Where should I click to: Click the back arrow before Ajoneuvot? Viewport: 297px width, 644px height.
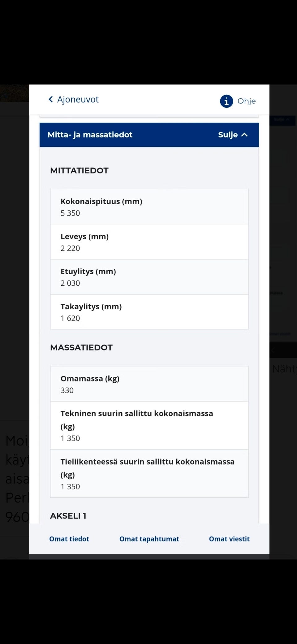tap(51, 99)
